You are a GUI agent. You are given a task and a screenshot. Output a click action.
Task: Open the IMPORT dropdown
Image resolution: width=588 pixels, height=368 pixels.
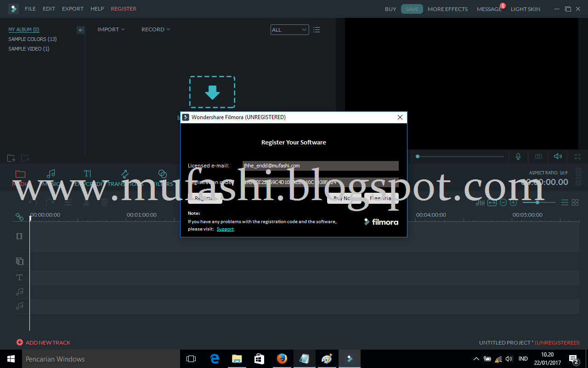(x=111, y=29)
